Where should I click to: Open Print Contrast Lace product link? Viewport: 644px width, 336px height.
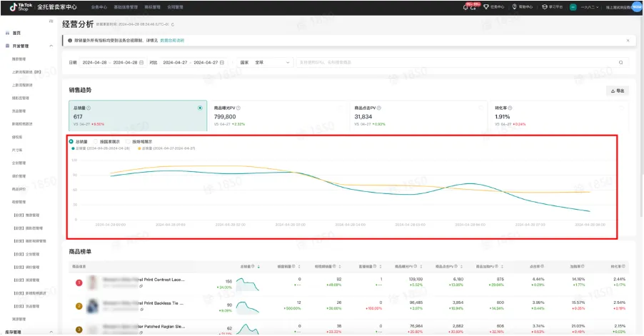[144, 280]
